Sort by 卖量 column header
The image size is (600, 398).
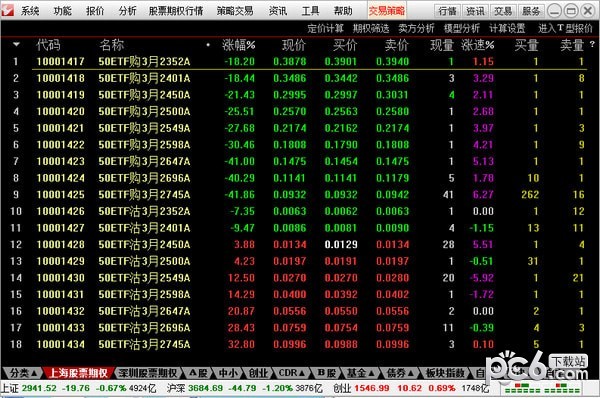tap(572, 45)
